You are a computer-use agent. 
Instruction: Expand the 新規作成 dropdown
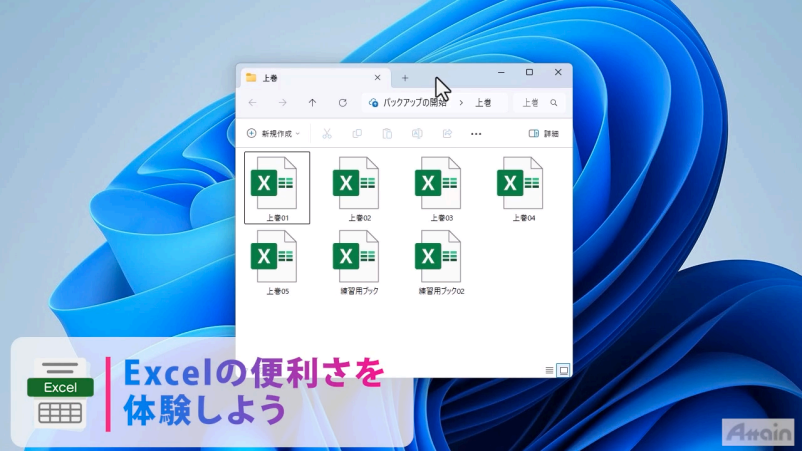(274, 133)
